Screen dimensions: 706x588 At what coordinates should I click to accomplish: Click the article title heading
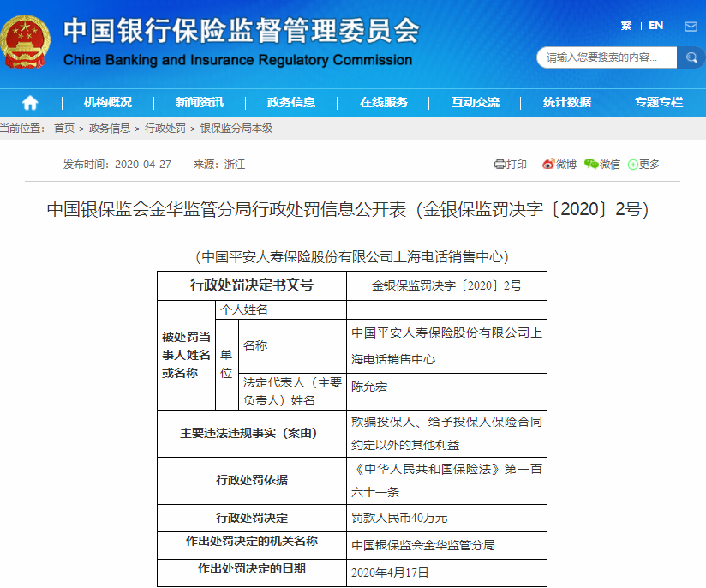[348, 209]
